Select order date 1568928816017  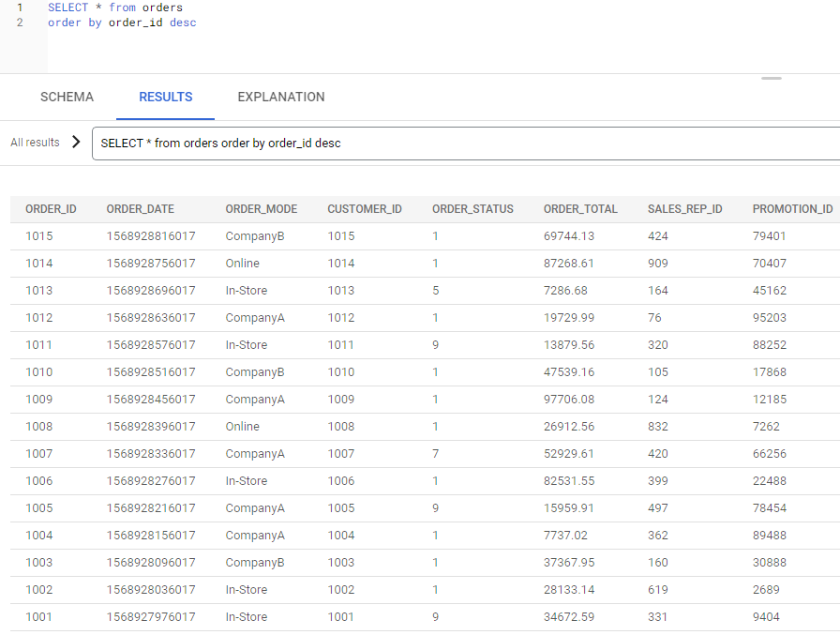point(151,236)
